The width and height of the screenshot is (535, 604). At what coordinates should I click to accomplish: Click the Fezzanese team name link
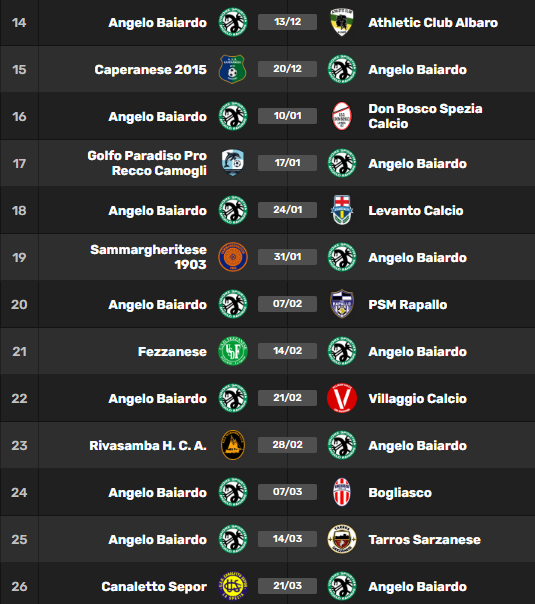tap(172, 352)
